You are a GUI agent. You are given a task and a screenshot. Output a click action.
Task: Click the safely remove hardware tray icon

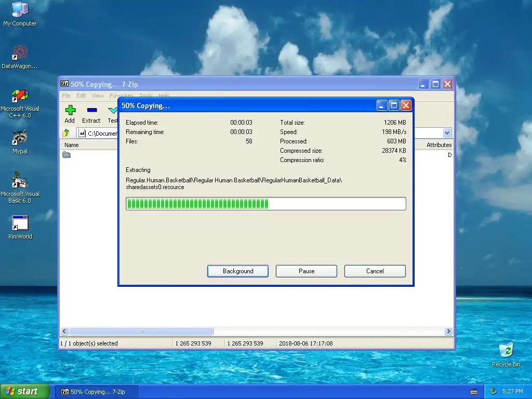click(494, 392)
